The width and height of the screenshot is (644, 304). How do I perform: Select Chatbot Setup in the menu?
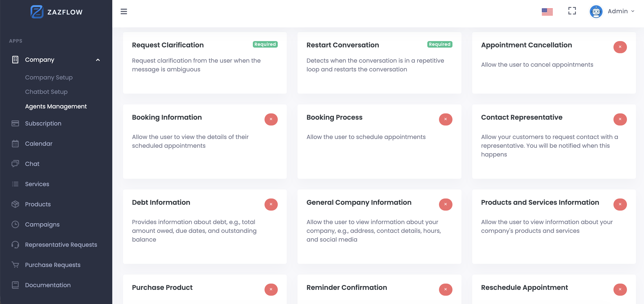point(46,92)
